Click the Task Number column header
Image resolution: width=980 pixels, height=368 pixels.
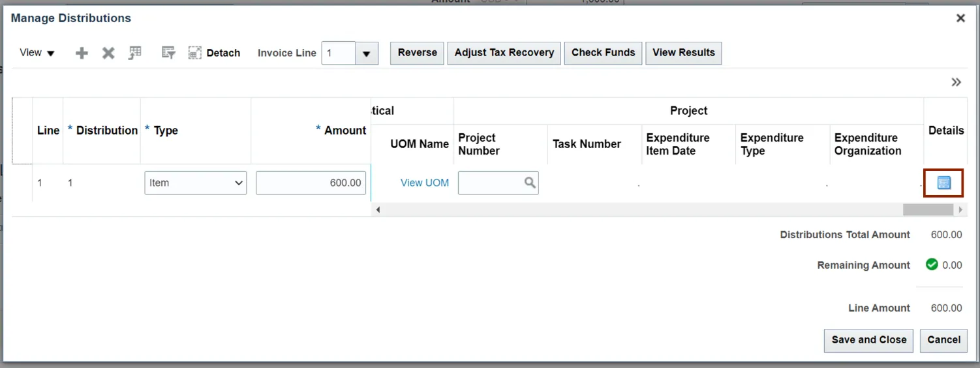[x=594, y=144]
